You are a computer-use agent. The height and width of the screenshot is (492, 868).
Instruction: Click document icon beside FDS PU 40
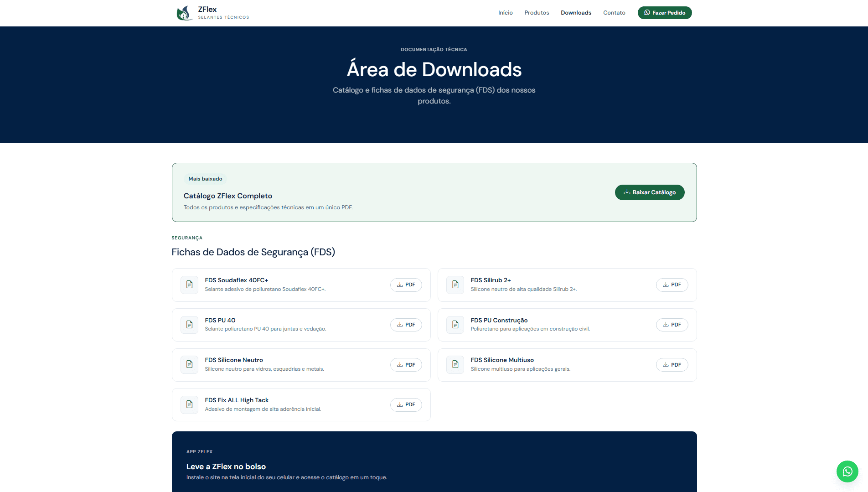click(x=189, y=325)
